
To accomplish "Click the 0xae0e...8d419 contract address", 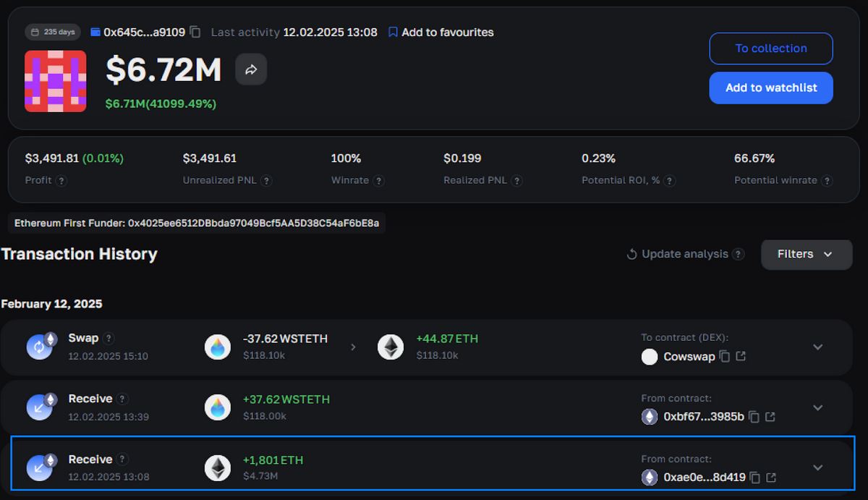I will (705, 478).
